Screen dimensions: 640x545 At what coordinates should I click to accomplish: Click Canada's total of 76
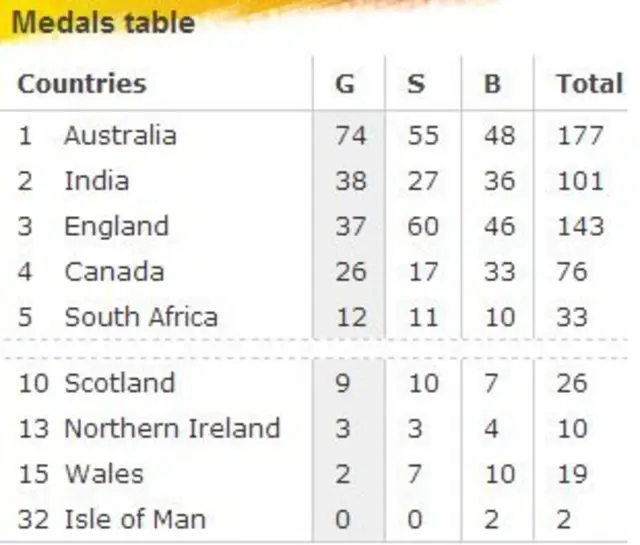pos(572,271)
